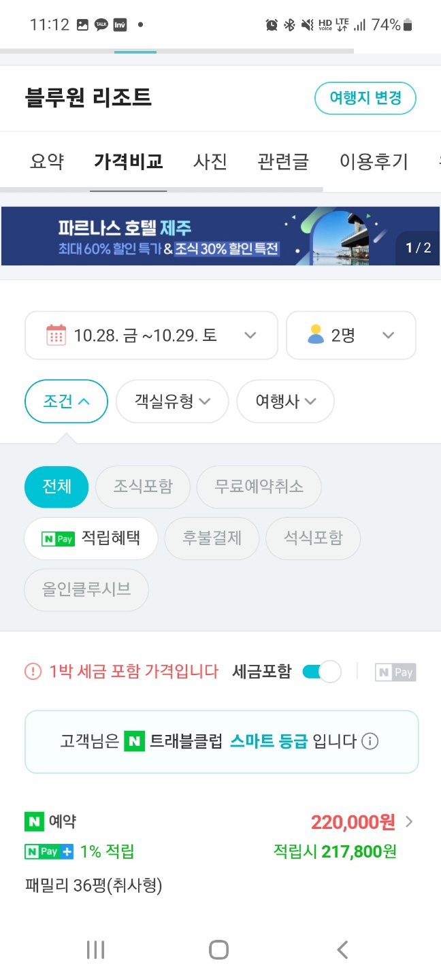Image resolution: width=441 pixels, height=980 pixels.
Task: Tap the grey N Pay filter icon
Action: point(395,672)
